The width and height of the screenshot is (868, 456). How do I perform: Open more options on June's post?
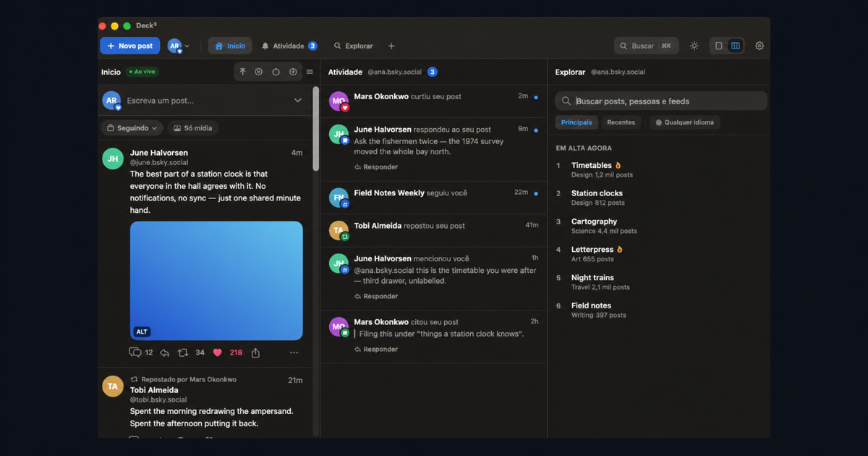[294, 352]
